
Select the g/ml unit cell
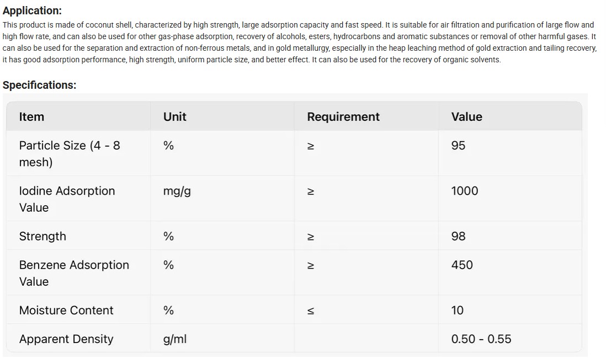point(175,339)
